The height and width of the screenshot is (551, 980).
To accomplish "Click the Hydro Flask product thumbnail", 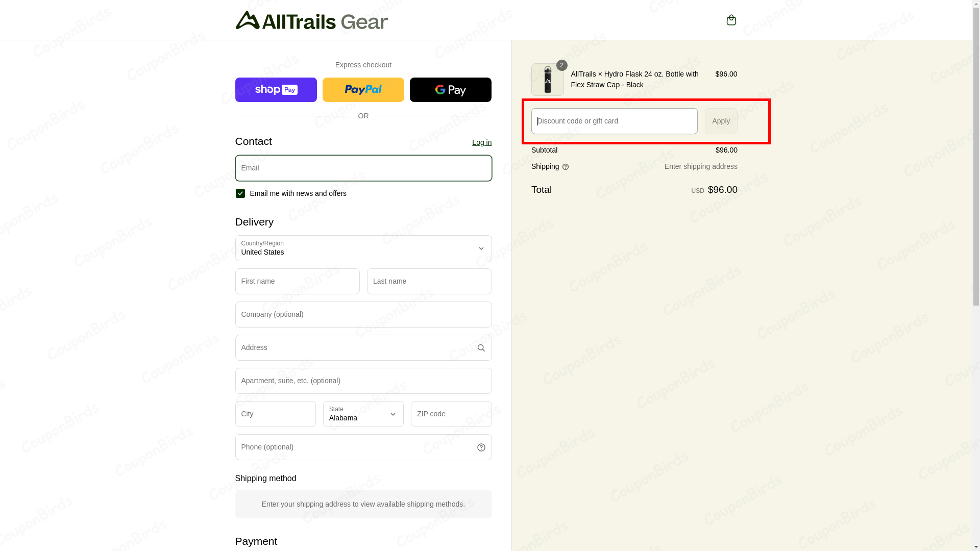I will pos(547,80).
